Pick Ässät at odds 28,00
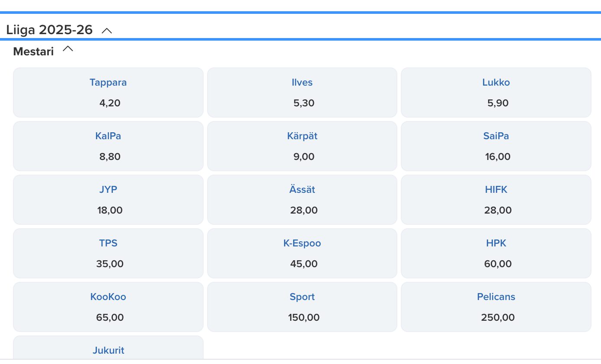This screenshot has height=364, width=601. [x=302, y=200]
